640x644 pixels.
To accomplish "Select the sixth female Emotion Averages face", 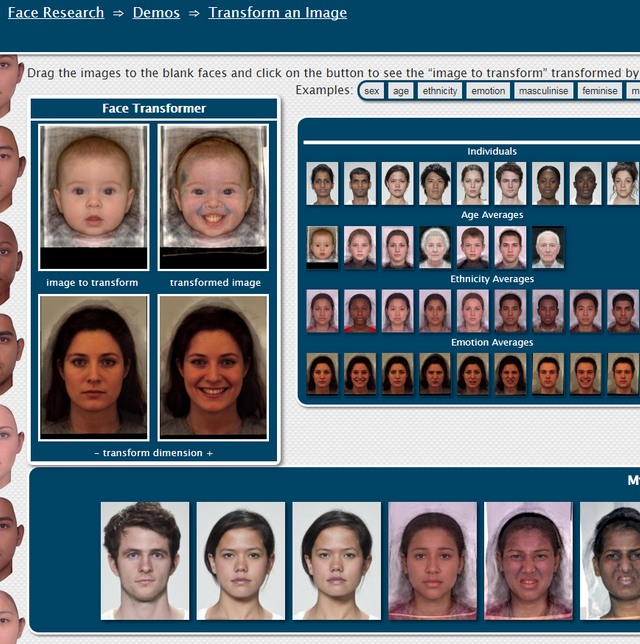I will pyautogui.click(x=510, y=374).
